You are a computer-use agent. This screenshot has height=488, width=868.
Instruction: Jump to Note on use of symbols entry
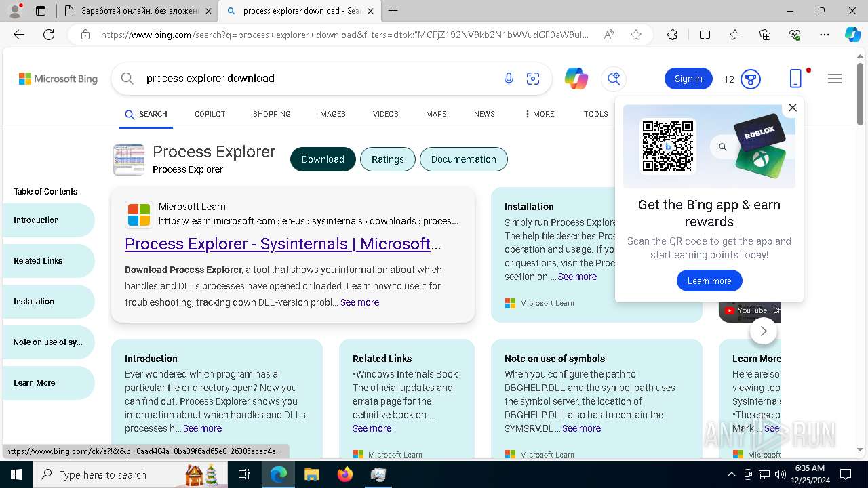(x=48, y=342)
